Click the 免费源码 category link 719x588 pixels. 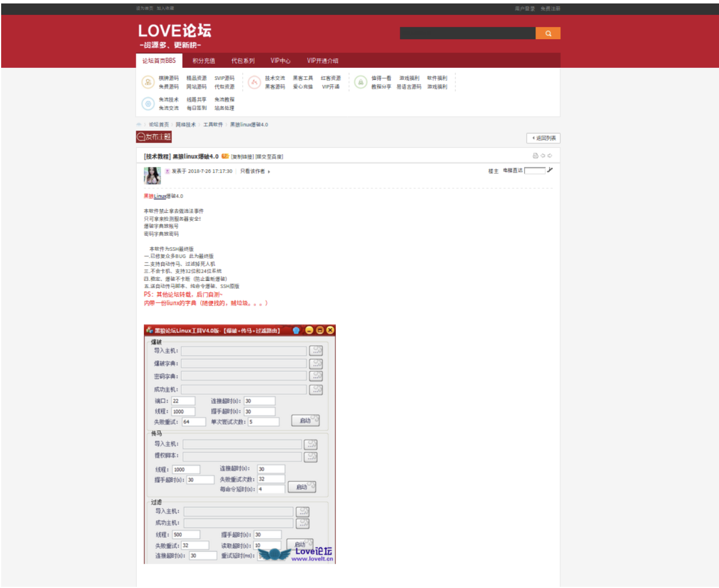point(169,87)
